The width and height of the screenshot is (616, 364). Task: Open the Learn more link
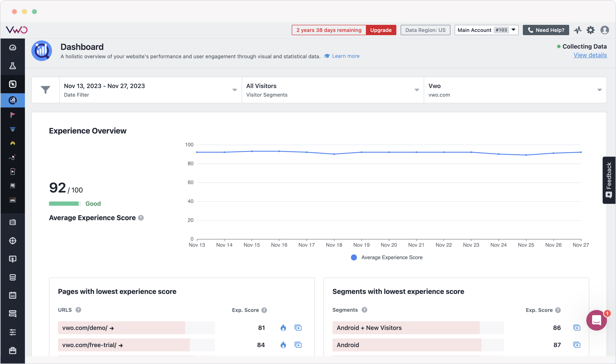[x=346, y=56]
